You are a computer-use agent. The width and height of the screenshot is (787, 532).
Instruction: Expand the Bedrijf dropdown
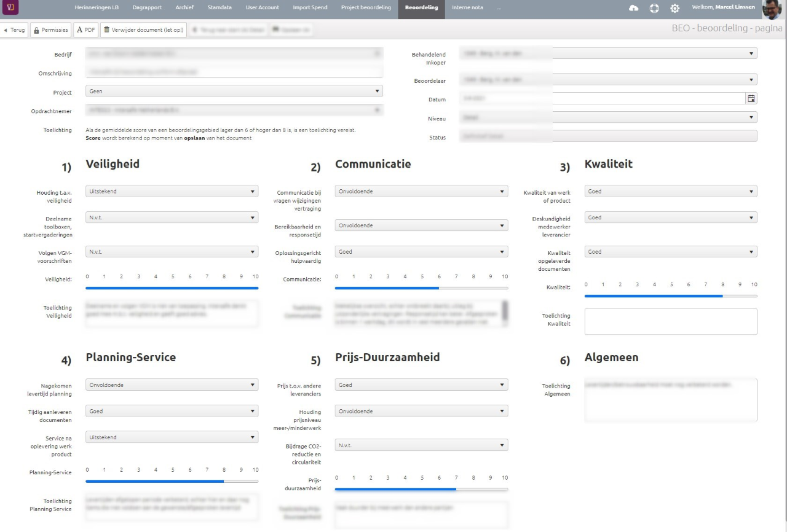234,53
